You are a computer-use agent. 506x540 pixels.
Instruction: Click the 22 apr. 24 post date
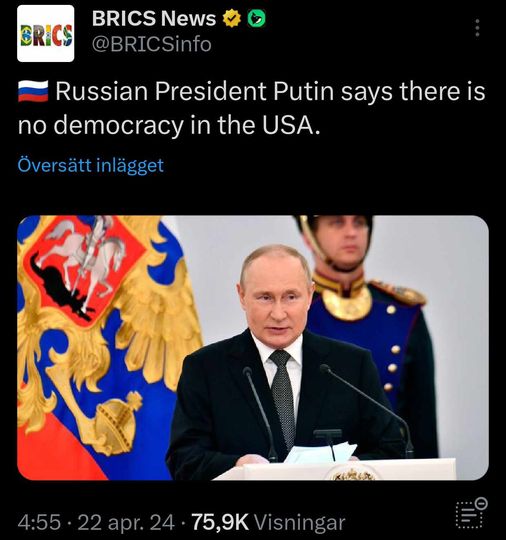(x=126, y=522)
